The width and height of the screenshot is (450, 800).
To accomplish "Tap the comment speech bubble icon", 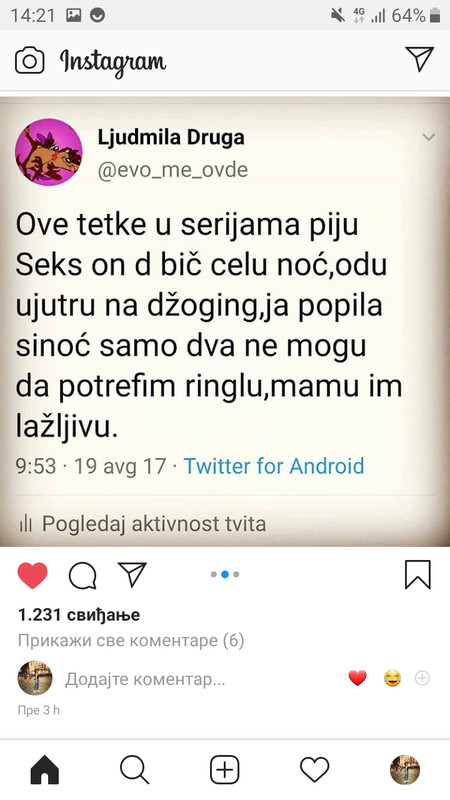I will (83, 576).
